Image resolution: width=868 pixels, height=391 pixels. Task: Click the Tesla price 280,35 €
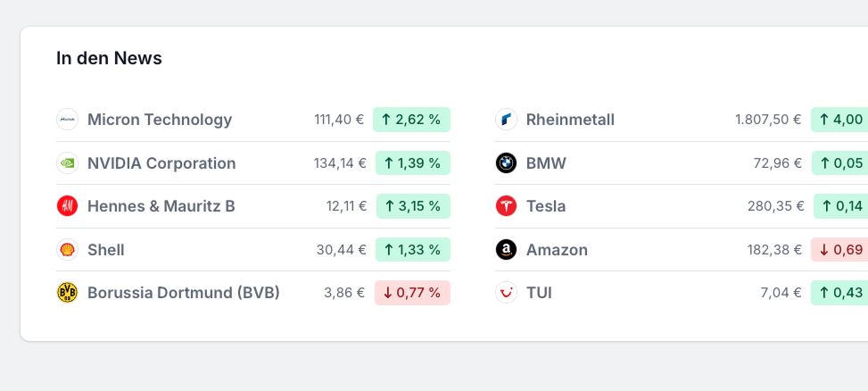coord(776,206)
